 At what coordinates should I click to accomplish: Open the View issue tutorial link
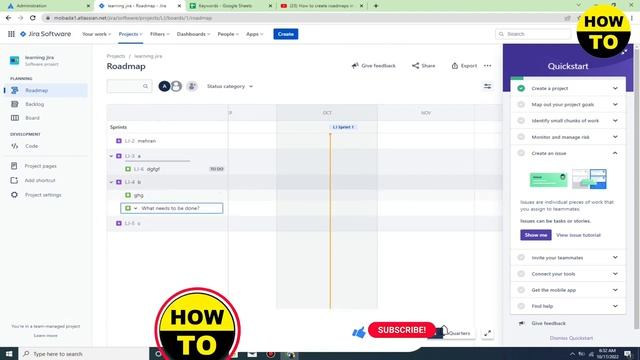coord(578,235)
